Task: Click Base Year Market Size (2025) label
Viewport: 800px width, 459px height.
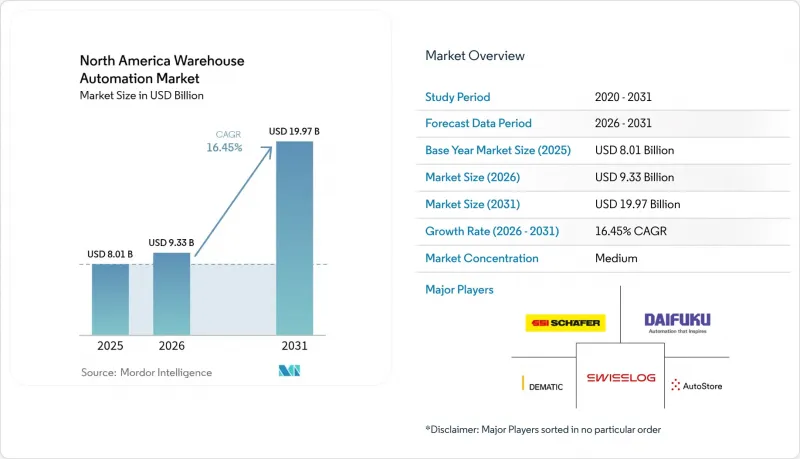Action: pyautogui.click(x=498, y=150)
